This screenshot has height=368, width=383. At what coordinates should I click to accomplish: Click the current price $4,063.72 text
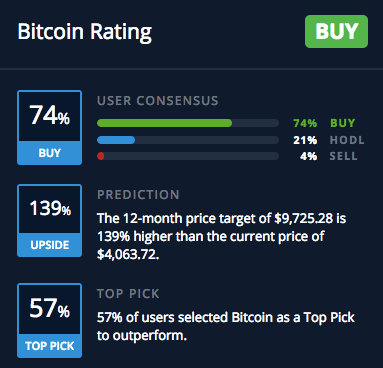click(x=128, y=255)
